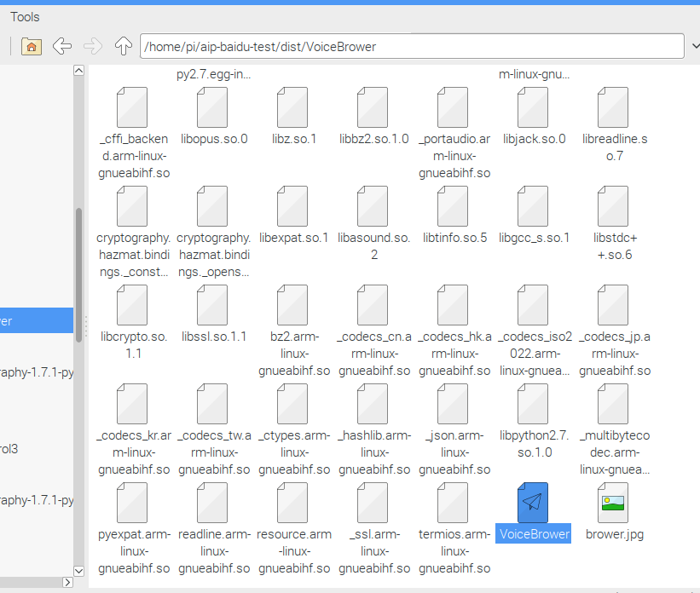This screenshot has height=593, width=700.
Task: Select _codecs_jp.arm-linux-gnueabihf.so file
Action: click(x=614, y=331)
